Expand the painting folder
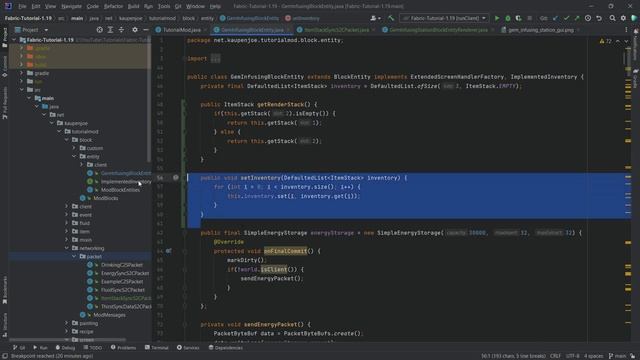This screenshot has width=640, height=360. tap(67, 323)
